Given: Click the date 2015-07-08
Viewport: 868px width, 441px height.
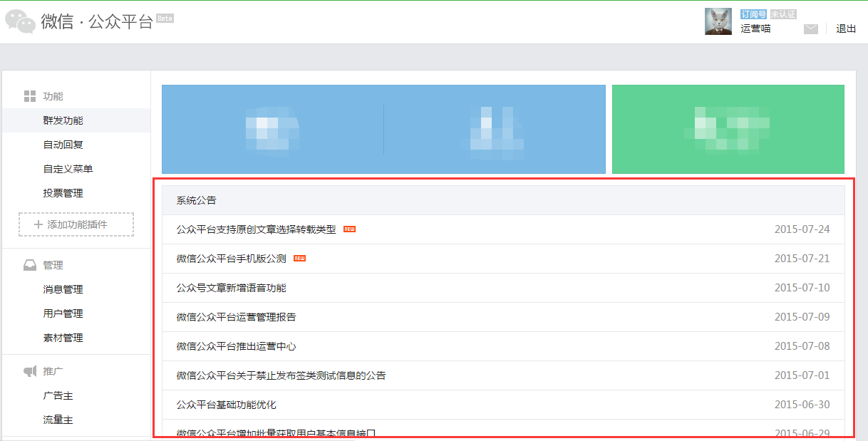Looking at the screenshot, I should pyautogui.click(x=802, y=346).
